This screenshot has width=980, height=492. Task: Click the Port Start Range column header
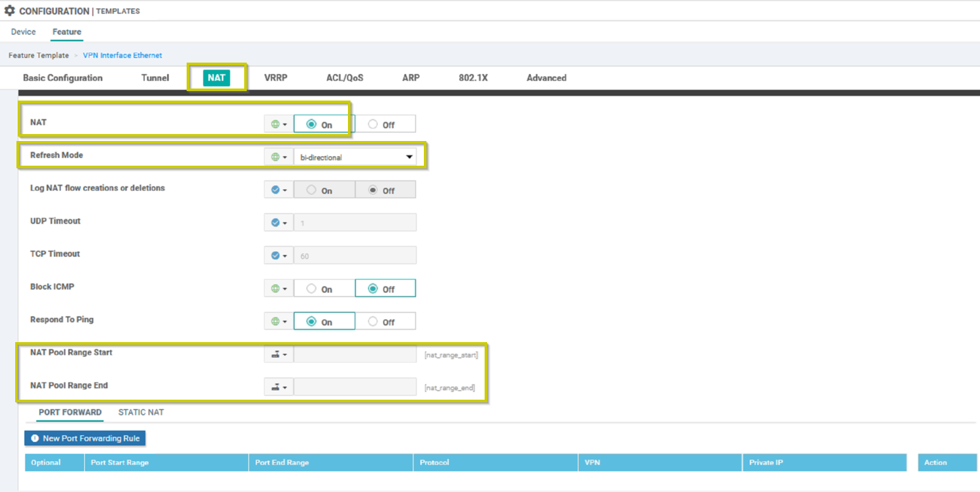166,462
